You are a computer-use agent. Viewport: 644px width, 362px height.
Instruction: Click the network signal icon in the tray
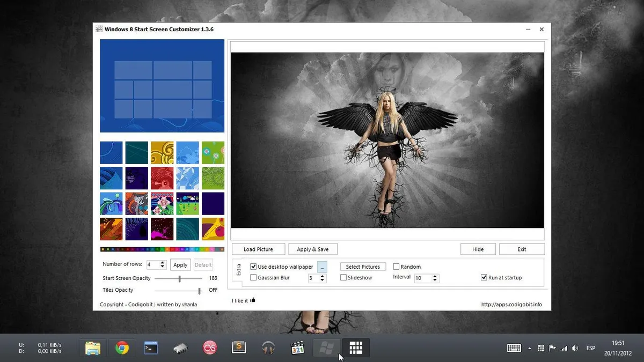(x=563, y=349)
